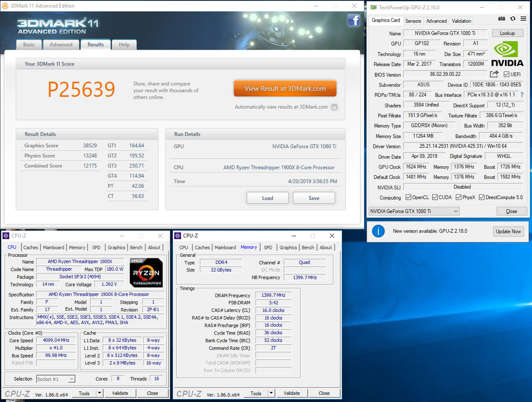Click the P25639 score text
Image resolution: width=532 pixels, height=402 pixels.
click(81, 89)
